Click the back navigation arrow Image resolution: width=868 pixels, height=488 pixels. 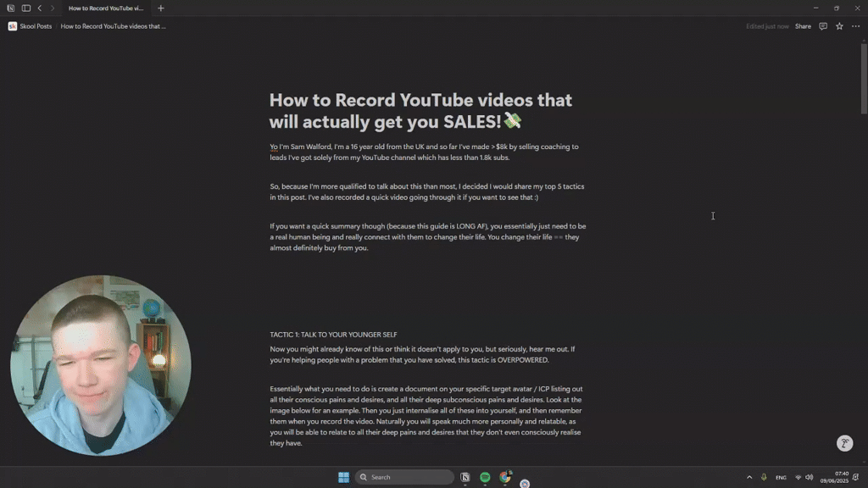point(40,8)
